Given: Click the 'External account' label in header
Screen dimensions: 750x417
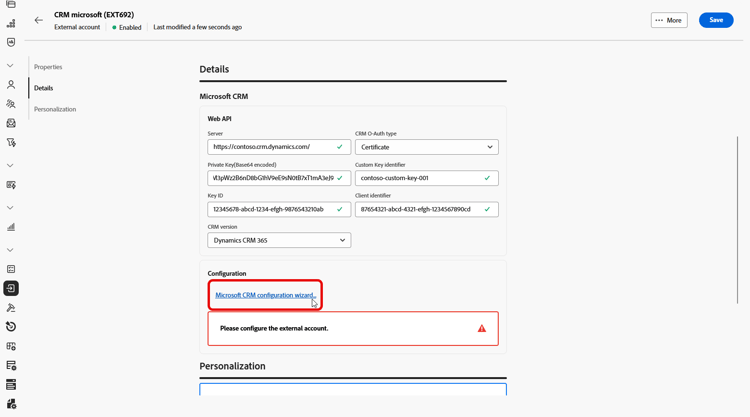Looking at the screenshot, I should tap(77, 27).
